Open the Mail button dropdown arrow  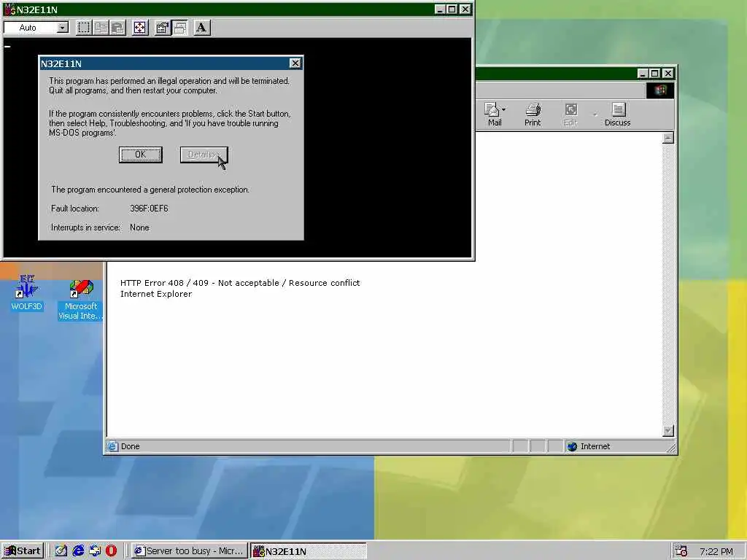[504, 109]
